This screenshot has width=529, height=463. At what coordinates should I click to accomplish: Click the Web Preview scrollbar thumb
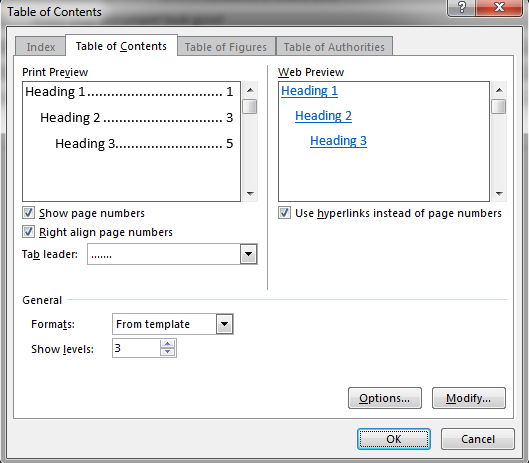coord(499,107)
